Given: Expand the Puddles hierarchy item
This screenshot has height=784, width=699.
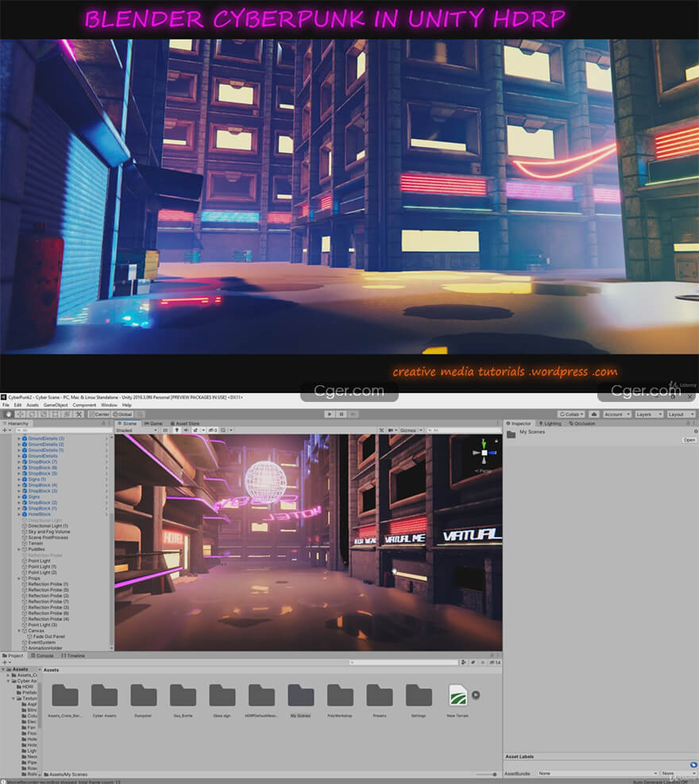Looking at the screenshot, I should 19,549.
